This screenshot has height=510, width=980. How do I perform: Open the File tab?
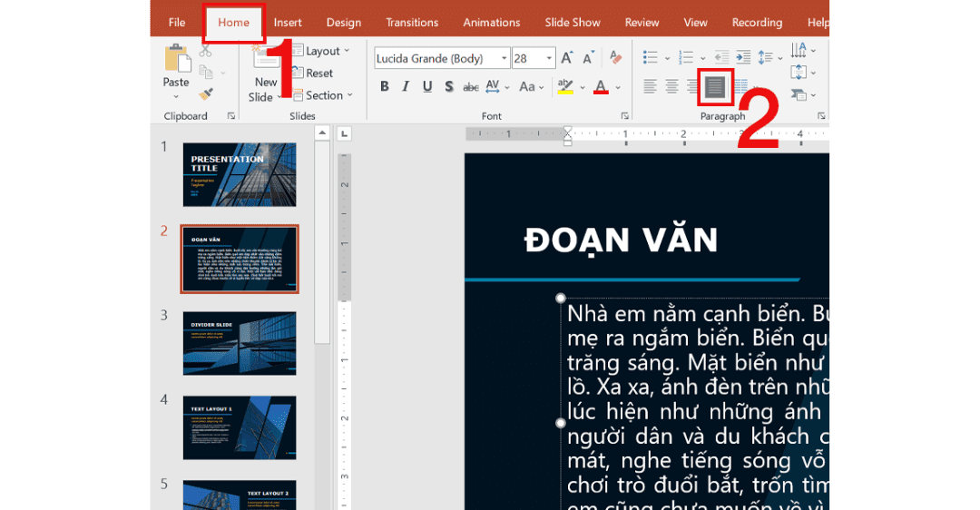[x=177, y=23]
